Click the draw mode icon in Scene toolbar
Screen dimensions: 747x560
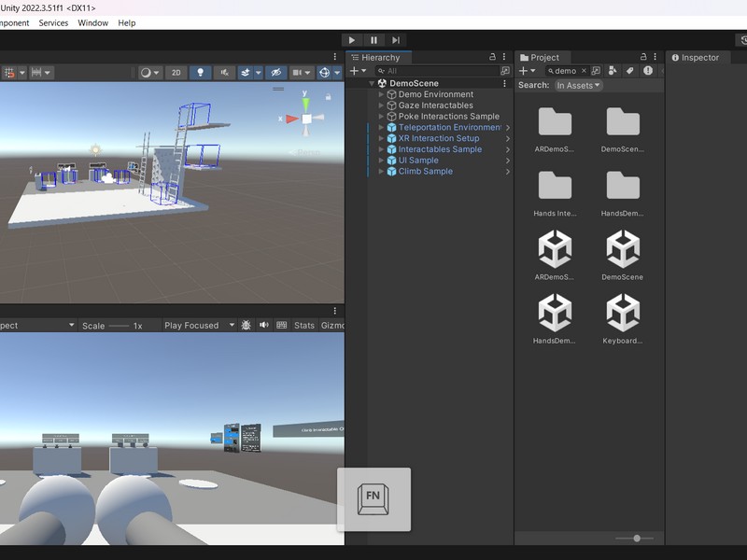[x=146, y=72]
